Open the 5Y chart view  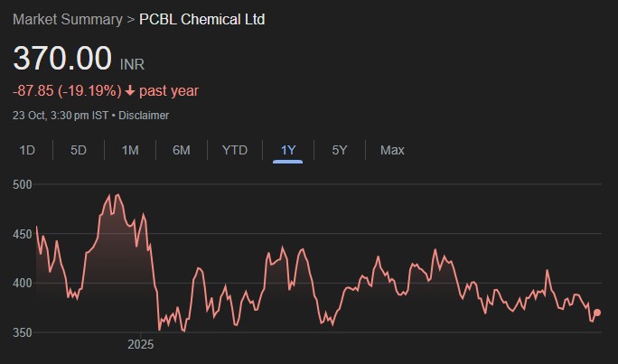(340, 150)
